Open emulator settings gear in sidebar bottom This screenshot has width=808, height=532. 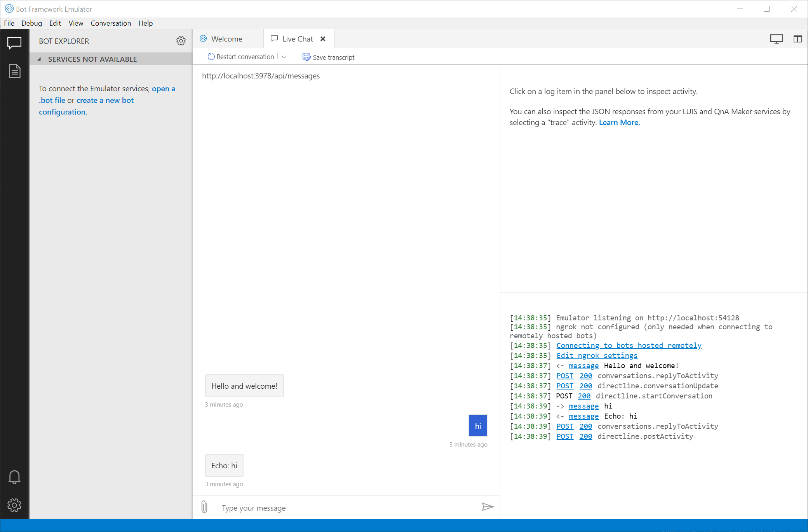14,505
